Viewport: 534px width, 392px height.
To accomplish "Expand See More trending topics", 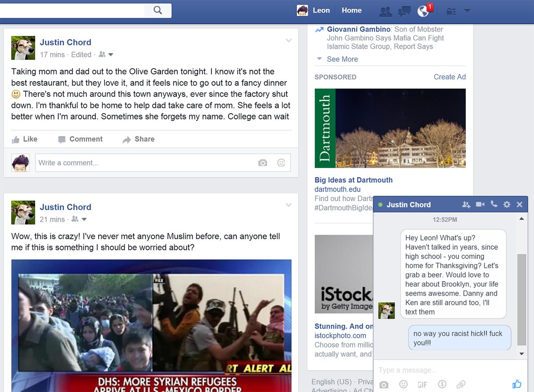I will [x=342, y=59].
